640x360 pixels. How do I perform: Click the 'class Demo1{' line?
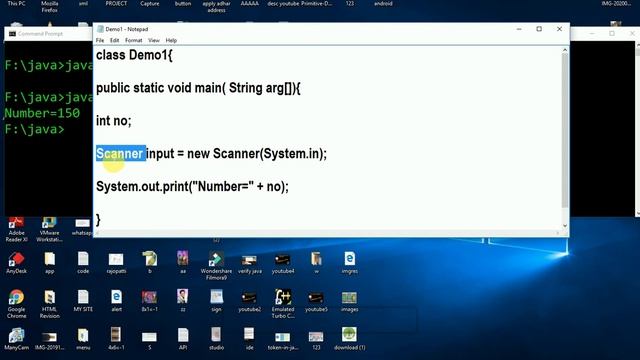[x=134, y=55]
